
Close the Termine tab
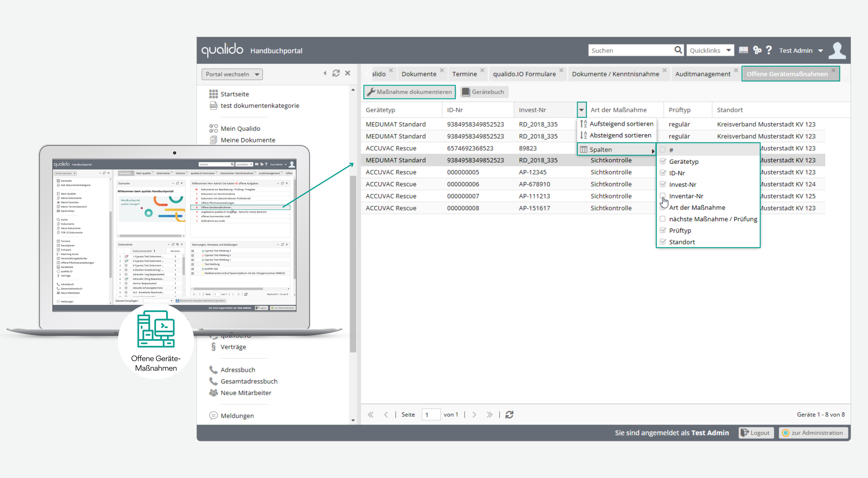coord(482,70)
